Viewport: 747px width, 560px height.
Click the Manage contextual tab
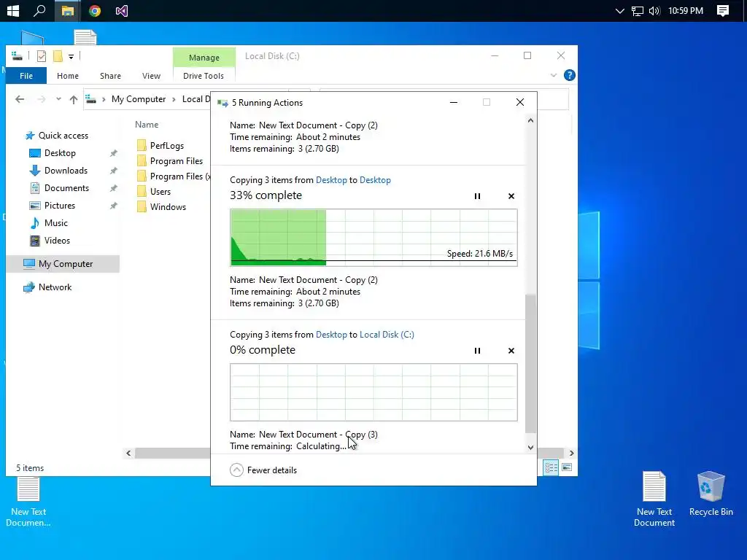204,57
